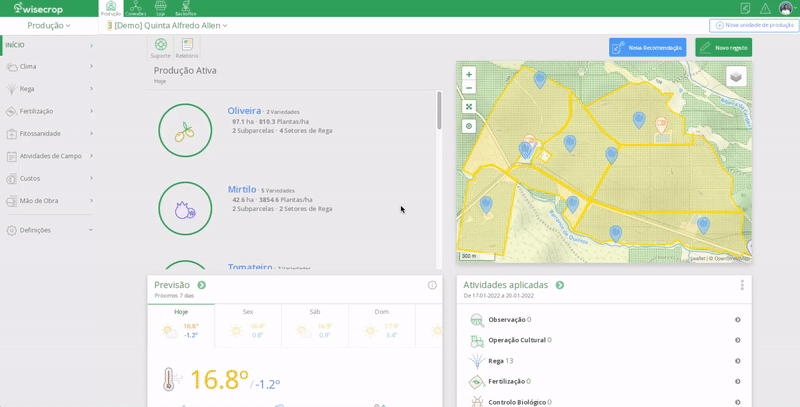Open the map layers selector
Viewport: 800px width, 407px height.
(x=736, y=77)
